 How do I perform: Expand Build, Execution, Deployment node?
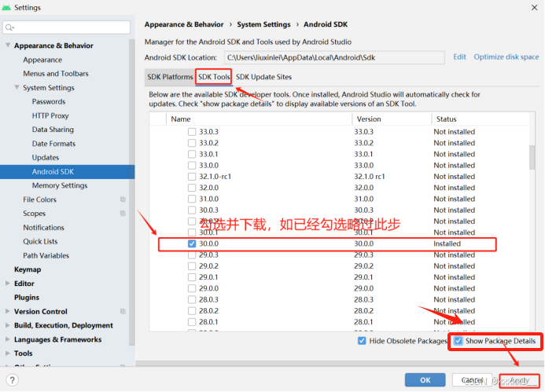8,325
